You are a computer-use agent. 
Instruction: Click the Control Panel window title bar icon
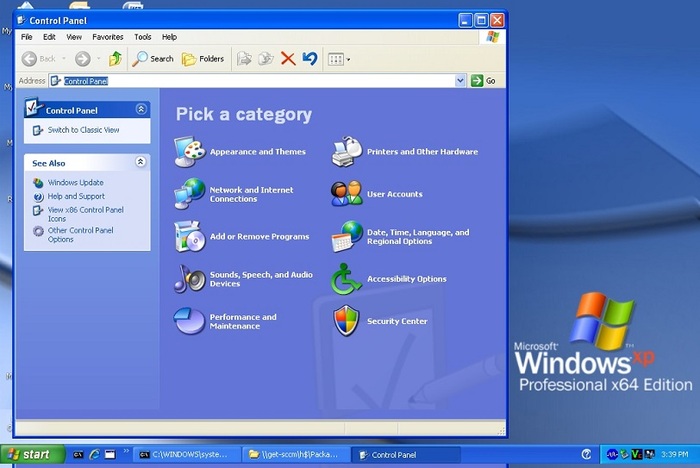[21, 20]
